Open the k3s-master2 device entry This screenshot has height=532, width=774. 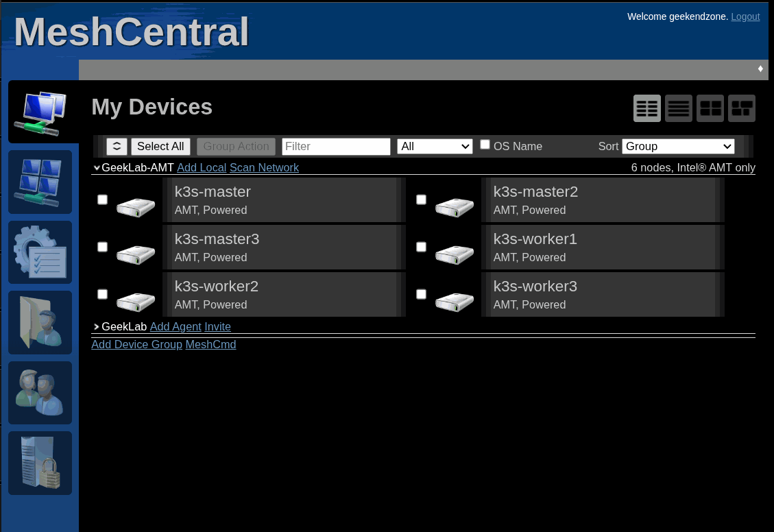pyautogui.click(x=603, y=200)
